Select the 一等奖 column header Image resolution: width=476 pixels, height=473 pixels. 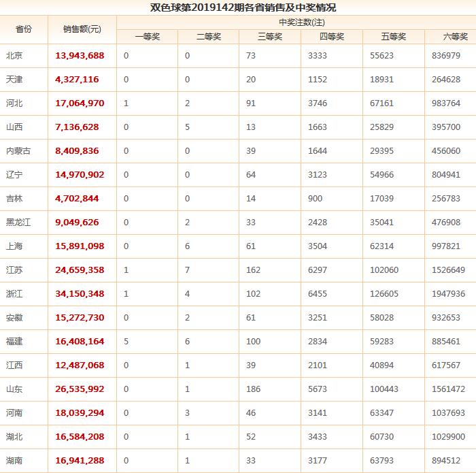pyautogui.click(x=148, y=37)
